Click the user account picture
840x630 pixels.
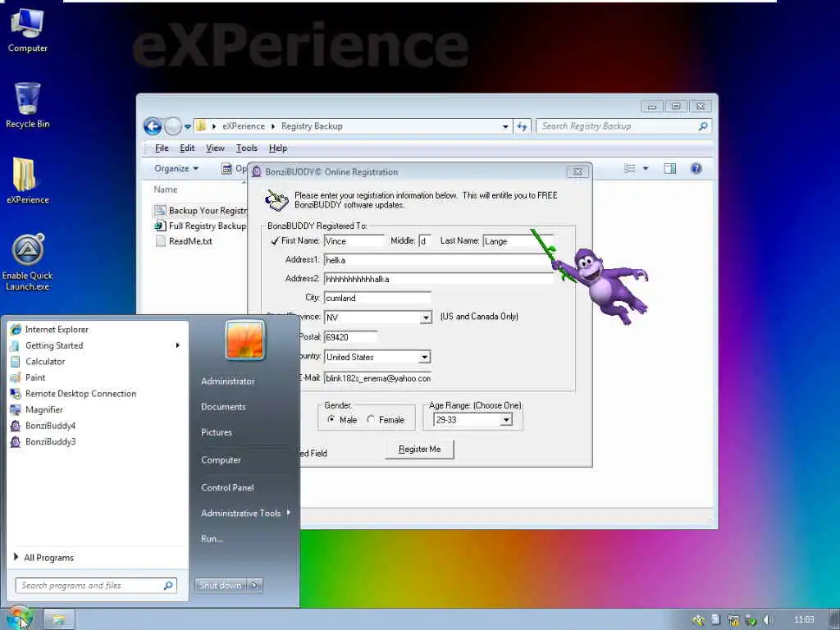coord(244,340)
